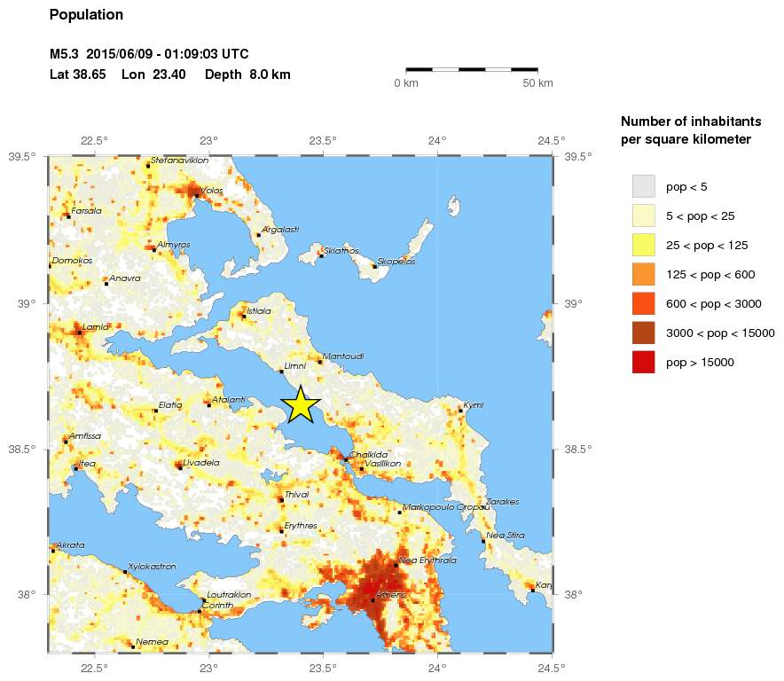Select the Chalkida city marker

pyautogui.click(x=346, y=458)
